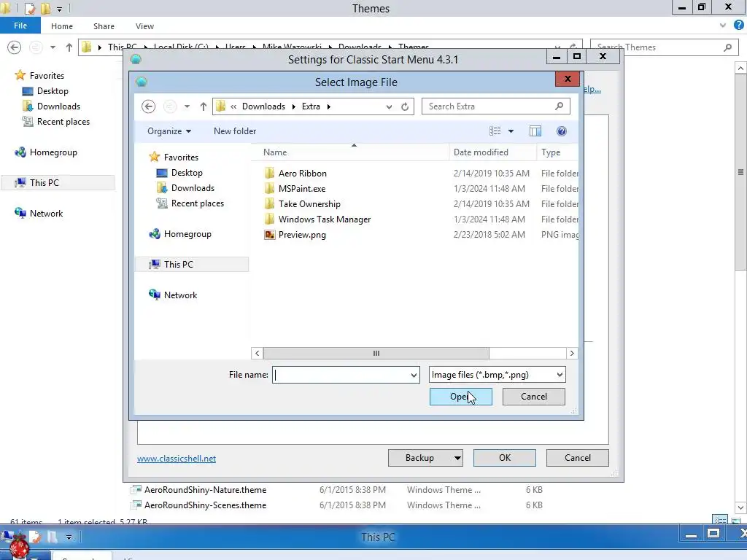Go up one folder in Select Image File dialog

point(204,106)
